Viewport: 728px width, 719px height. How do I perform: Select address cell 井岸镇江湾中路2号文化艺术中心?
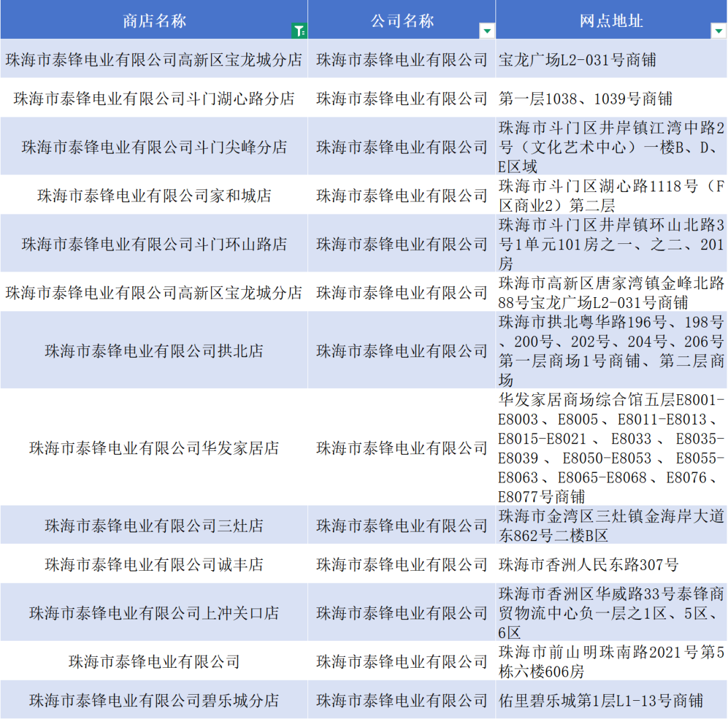[x=611, y=147]
